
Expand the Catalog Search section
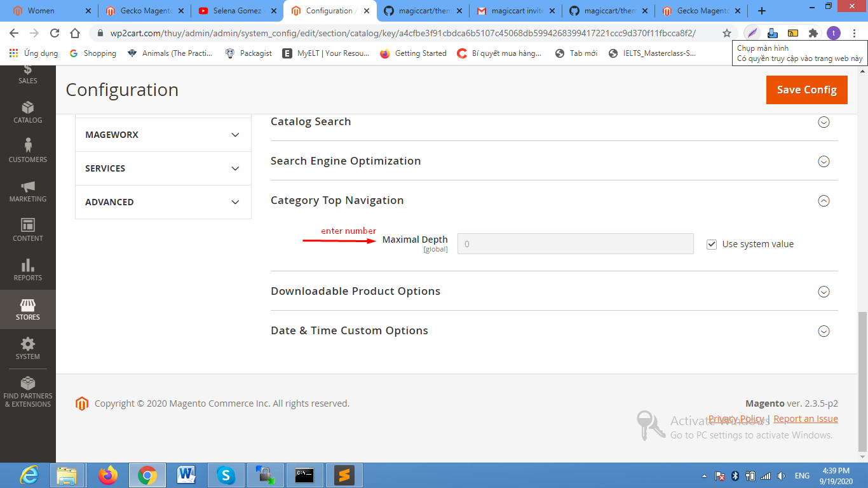pos(824,122)
